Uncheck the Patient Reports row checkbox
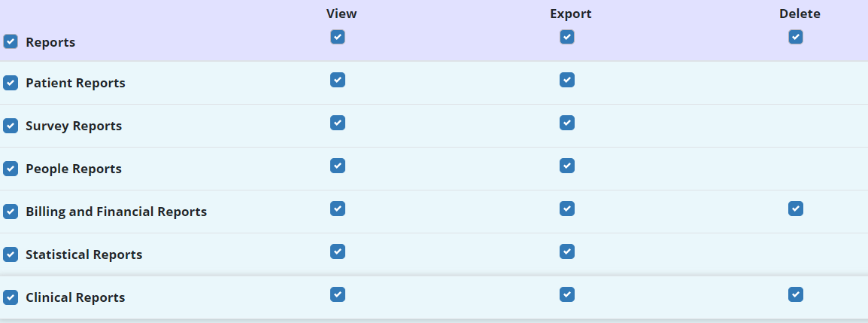868x323 pixels. [11, 83]
